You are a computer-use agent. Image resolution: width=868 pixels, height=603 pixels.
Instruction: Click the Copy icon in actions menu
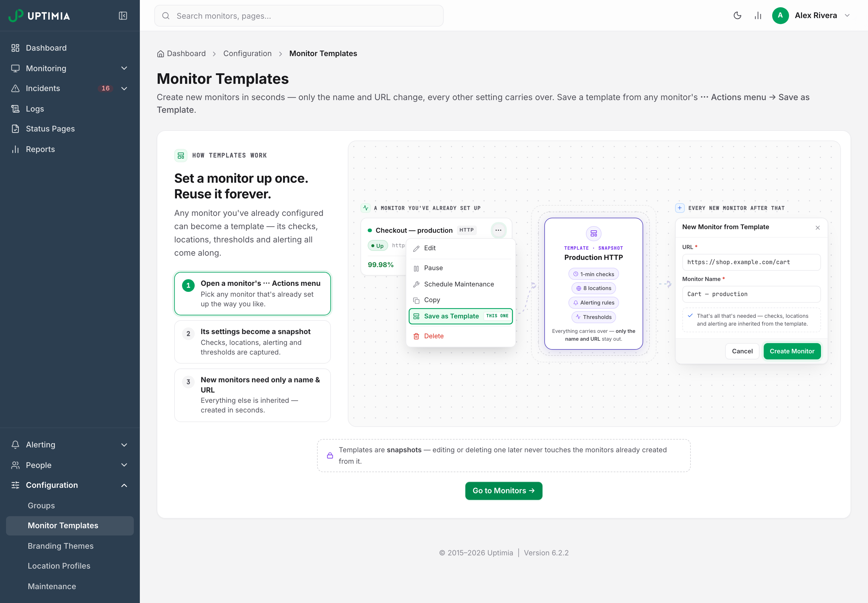coord(416,300)
